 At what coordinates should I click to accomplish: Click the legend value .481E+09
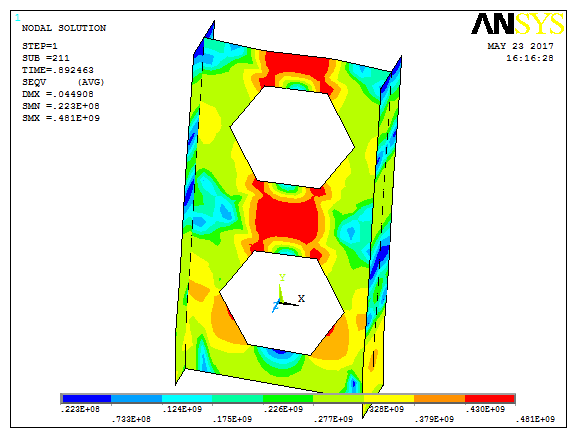coord(535,419)
